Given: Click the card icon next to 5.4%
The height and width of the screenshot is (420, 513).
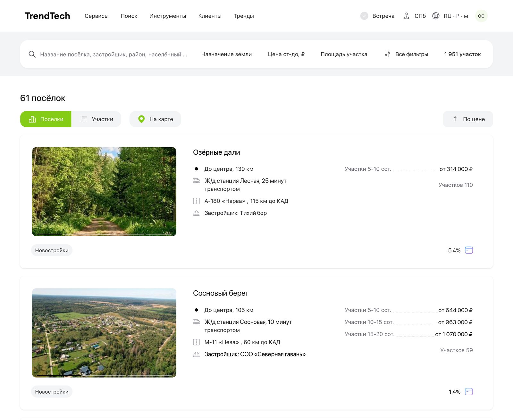Looking at the screenshot, I should pyautogui.click(x=469, y=250).
